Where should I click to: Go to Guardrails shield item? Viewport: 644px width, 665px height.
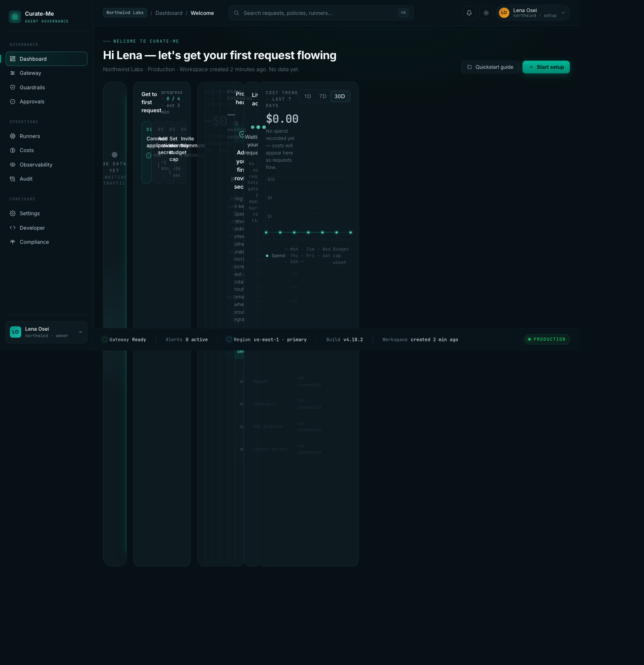pos(32,88)
